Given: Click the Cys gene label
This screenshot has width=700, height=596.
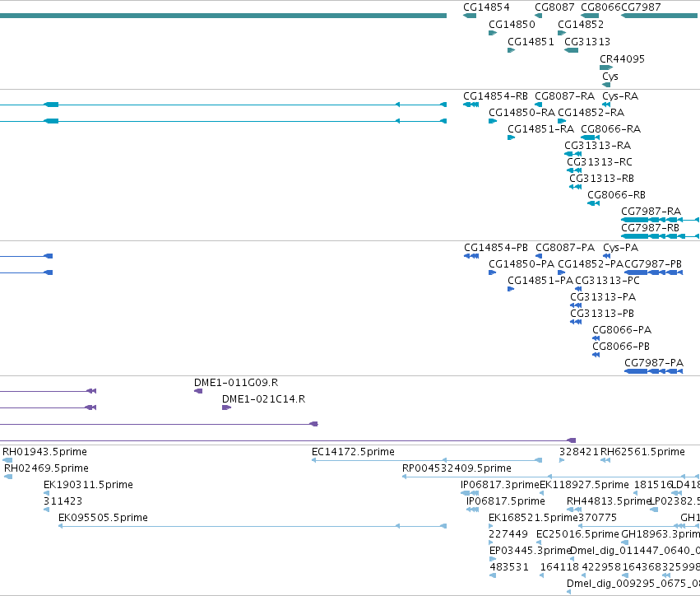Looking at the screenshot, I should [610, 77].
